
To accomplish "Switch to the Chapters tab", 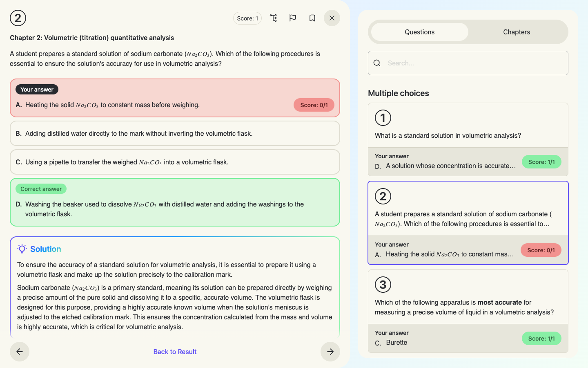I will pyautogui.click(x=517, y=32).
